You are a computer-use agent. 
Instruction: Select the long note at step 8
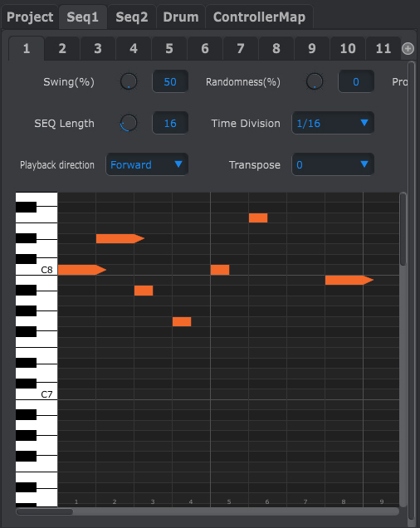click(x=349, y=280)
